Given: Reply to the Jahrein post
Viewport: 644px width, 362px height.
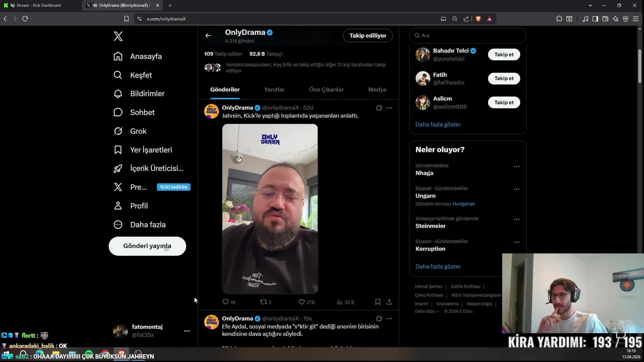Looking at the screenshot, I should coord(229,302).
